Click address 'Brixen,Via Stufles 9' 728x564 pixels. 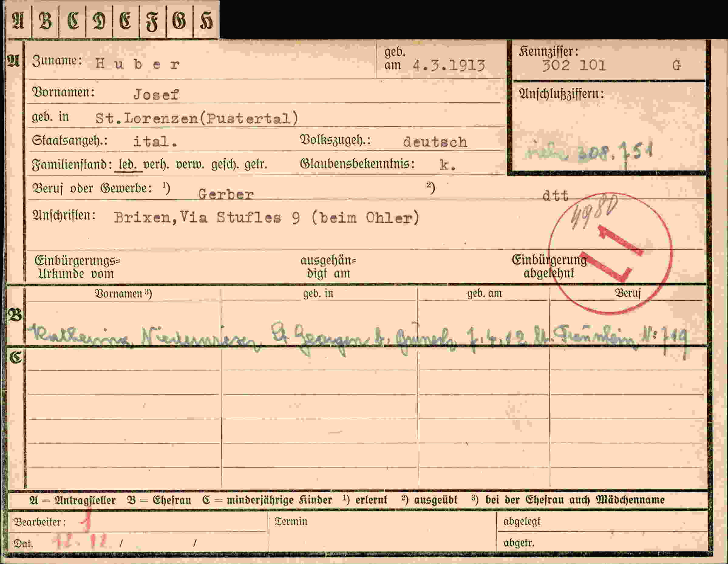point(207,218)
